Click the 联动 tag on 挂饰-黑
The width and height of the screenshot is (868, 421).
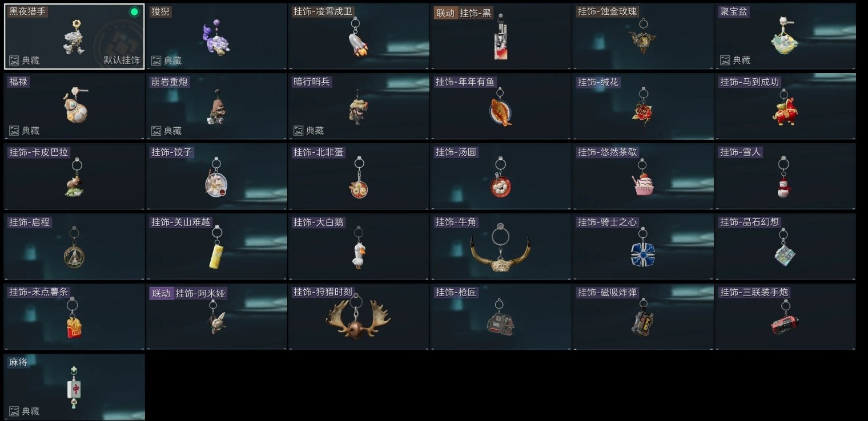tap(445, 13)
